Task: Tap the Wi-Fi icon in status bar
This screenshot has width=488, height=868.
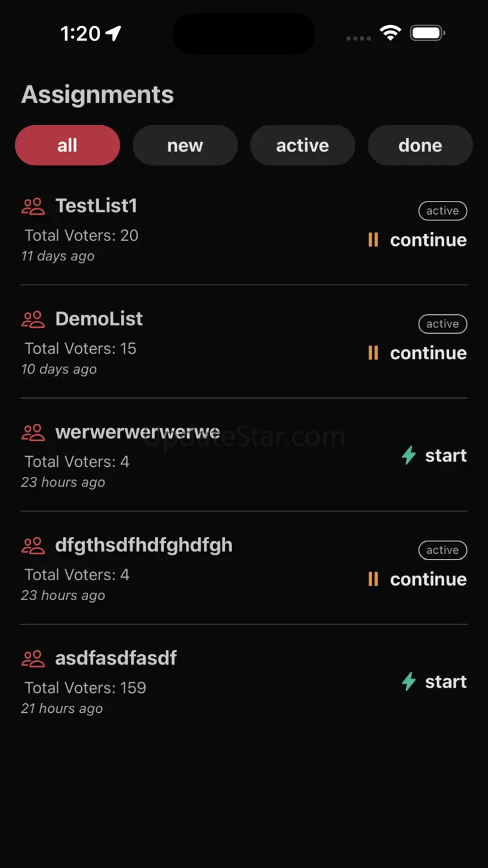Action: coord(390,33)
